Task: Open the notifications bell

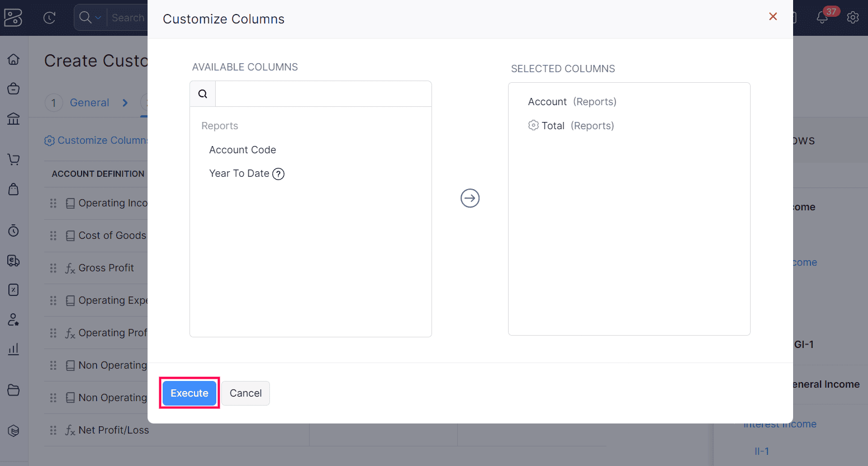Action: [822, 17]
